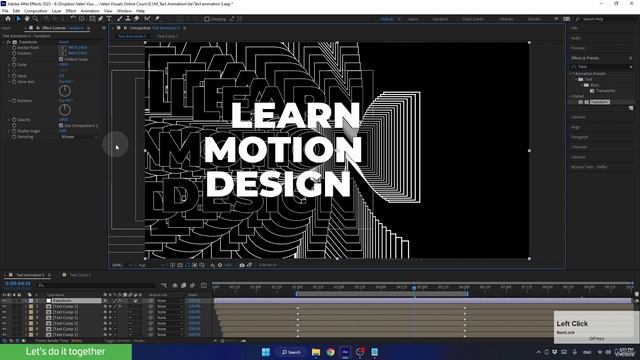Select the Rectangle shape tool
Viewport: 640px width, 360px height.
click(x=92, y=19)
